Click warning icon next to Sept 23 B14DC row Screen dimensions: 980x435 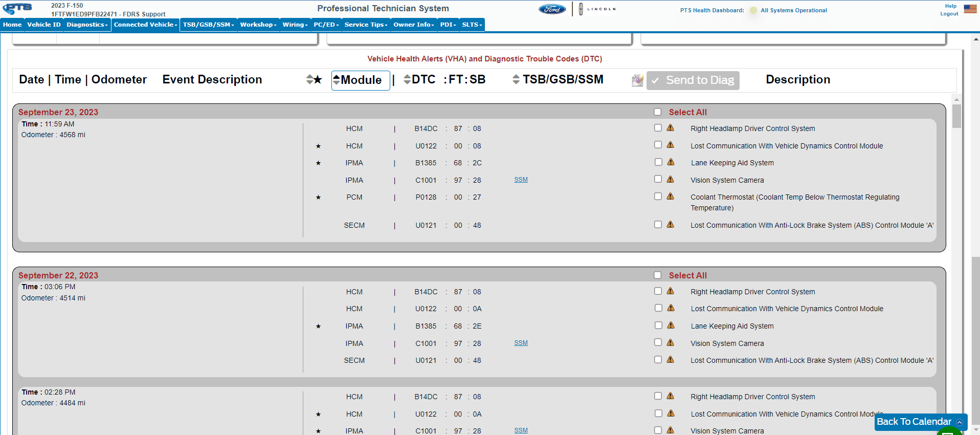click(670, 128)
